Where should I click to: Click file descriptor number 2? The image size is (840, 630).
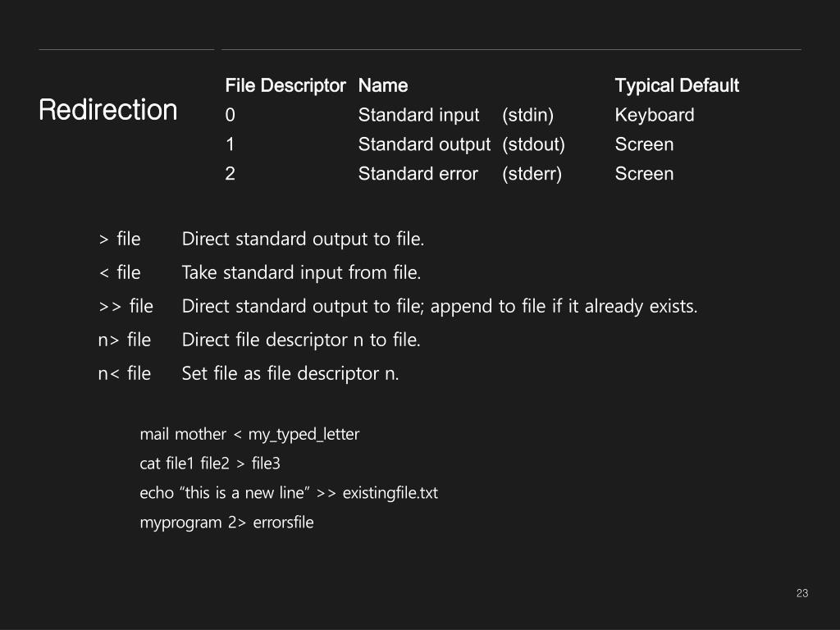coord(230,174)
